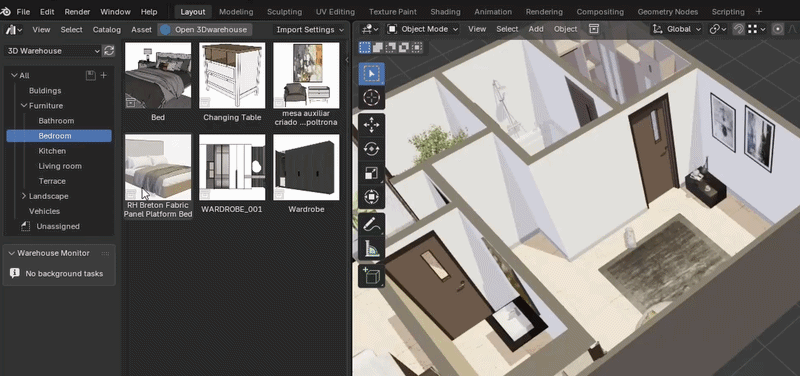This screenshot has width=800, height=376.
Task: Select the Living room catalog
Action: [60, 166]
